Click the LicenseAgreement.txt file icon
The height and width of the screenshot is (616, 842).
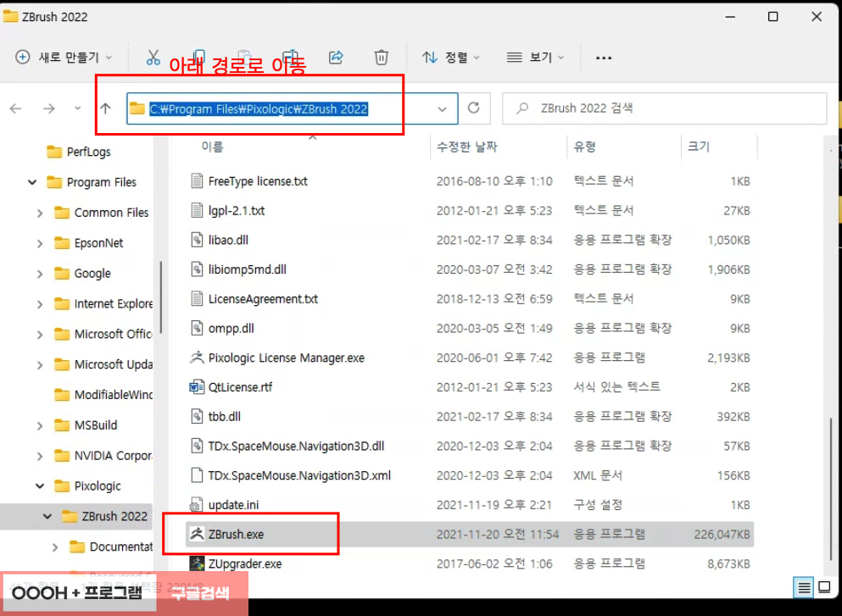[197, 298]
